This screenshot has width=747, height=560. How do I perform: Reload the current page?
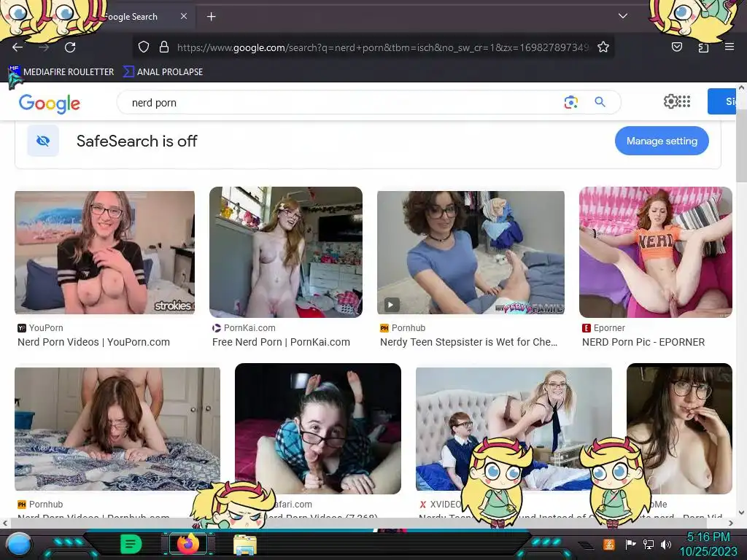click(70, 47)
